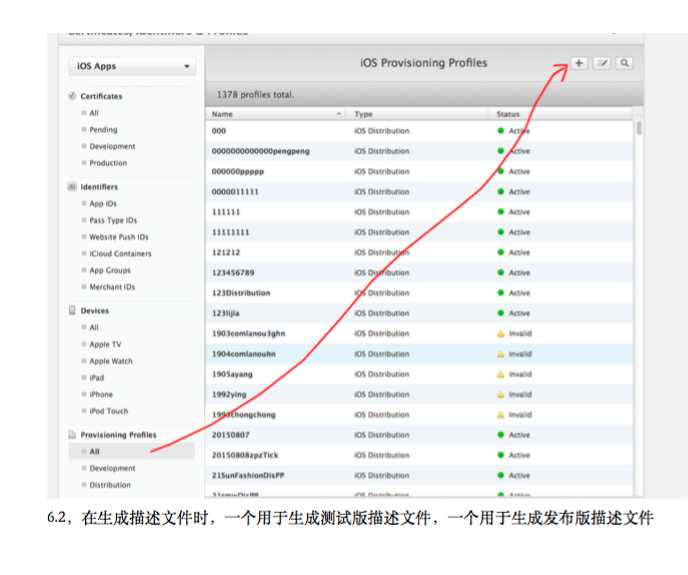Click the add profile plus button
The height and width of the screenshot is (575, 688).
pos(579,63)
